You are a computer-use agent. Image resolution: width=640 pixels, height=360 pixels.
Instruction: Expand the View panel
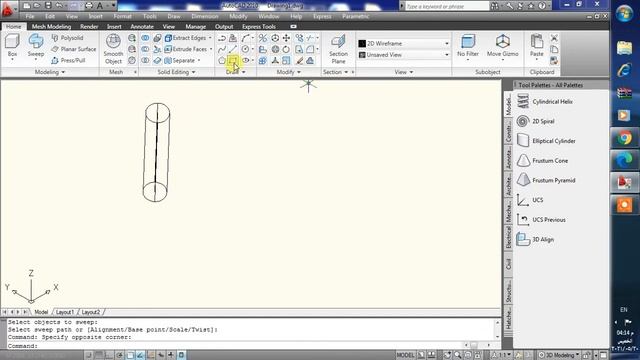click(x=404, y=72)
